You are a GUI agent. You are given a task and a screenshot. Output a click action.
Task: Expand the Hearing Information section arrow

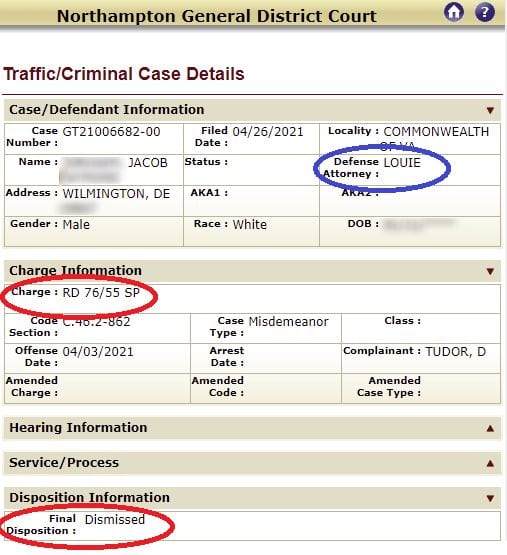(x=490, y=429)
